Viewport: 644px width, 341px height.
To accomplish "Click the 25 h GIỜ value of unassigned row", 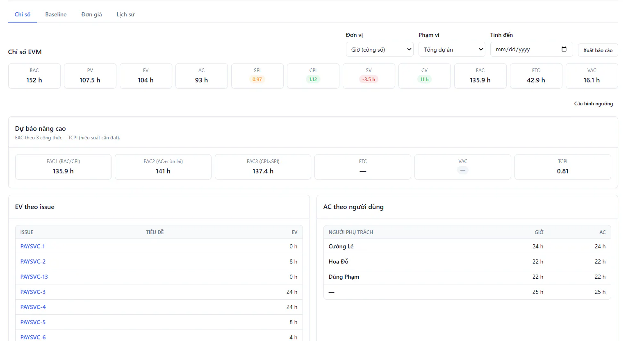I will (538, 292).
